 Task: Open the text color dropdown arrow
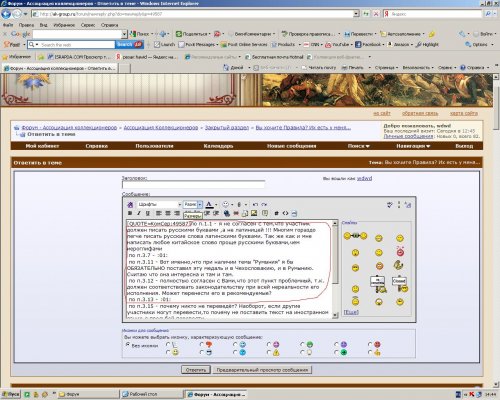[x=216, y=205]
